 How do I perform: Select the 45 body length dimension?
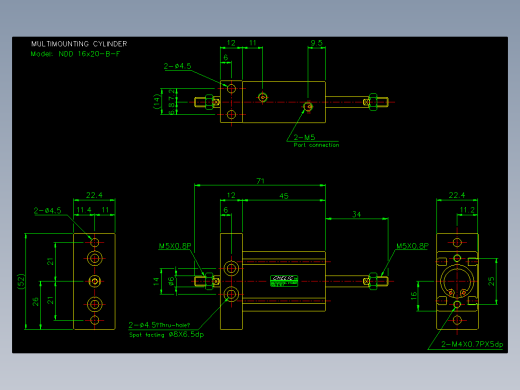point(284,196)
